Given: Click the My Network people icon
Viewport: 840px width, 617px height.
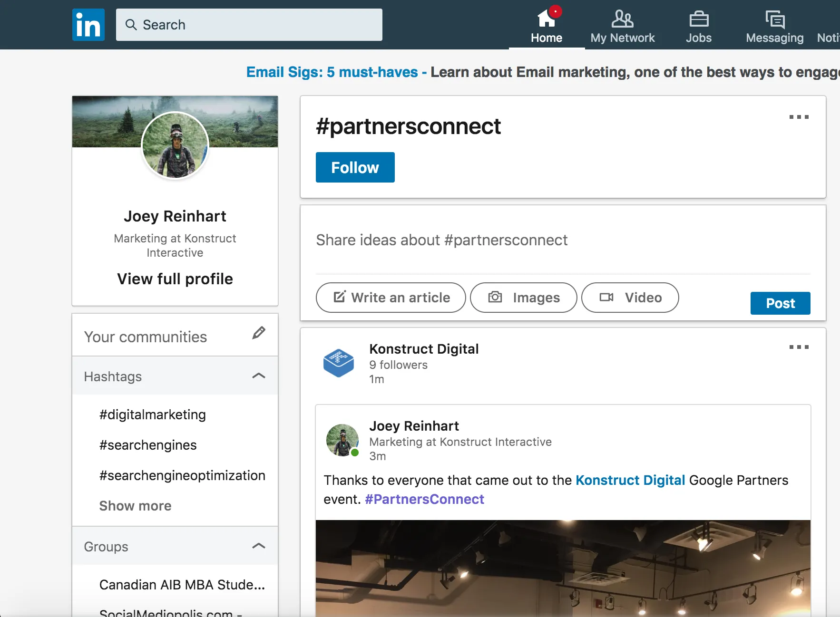Looking at the screenshot, I should click(x=623, y=19).
